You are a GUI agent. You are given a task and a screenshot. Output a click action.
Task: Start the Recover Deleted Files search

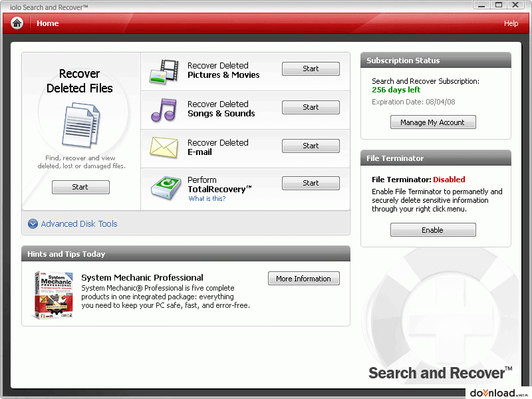coord(80,187)
